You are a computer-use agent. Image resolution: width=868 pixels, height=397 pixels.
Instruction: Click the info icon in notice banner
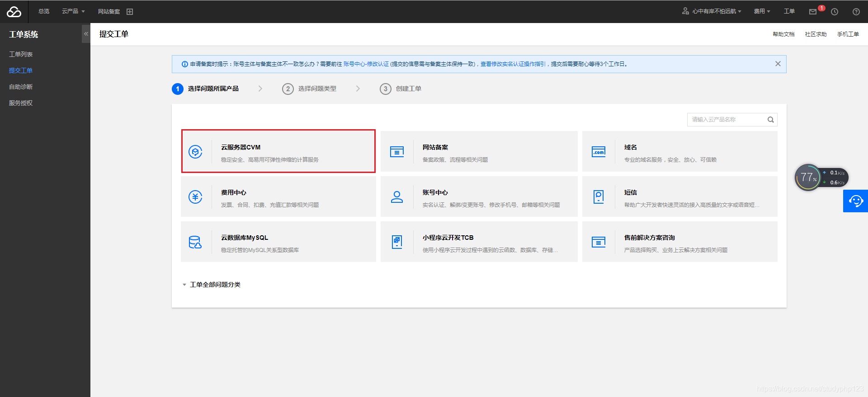[x=184, y=64]
